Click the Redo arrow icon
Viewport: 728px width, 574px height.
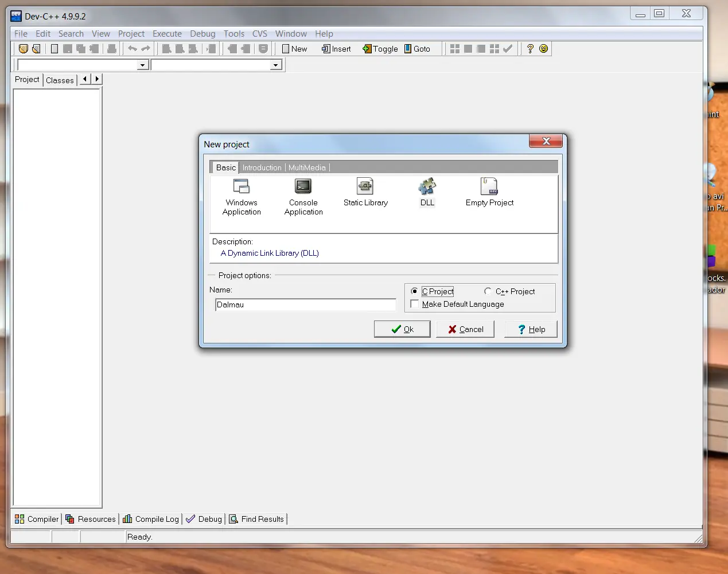pos(146,49)
